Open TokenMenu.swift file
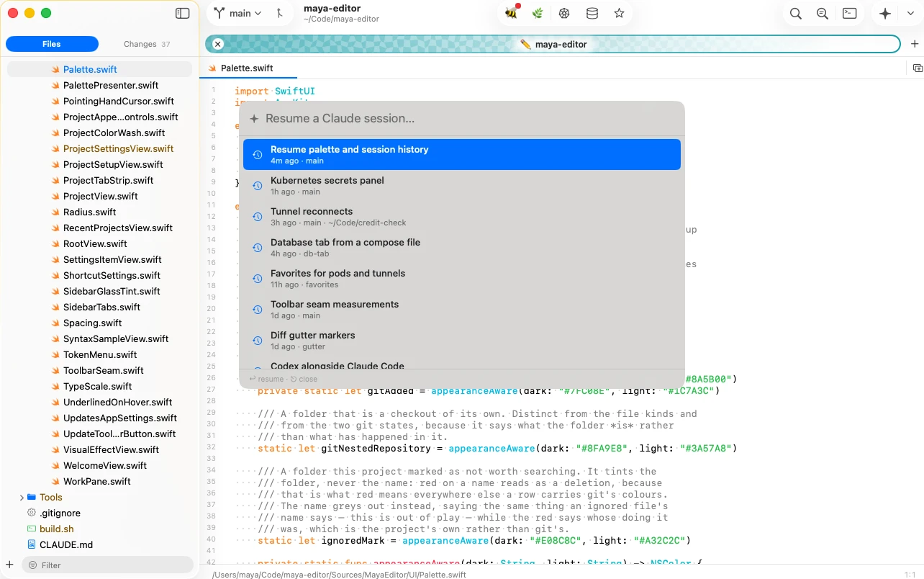This screenshot has width=924, height=579. (99, 354)
